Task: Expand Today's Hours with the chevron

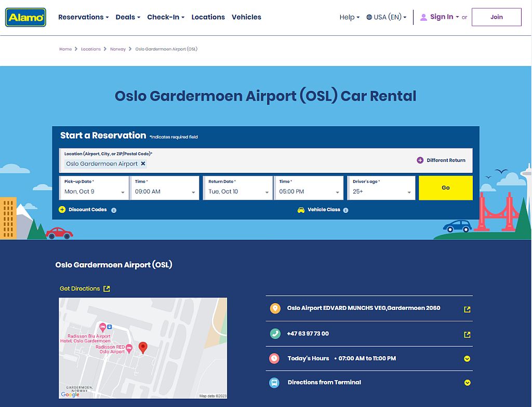Action: 467,358
